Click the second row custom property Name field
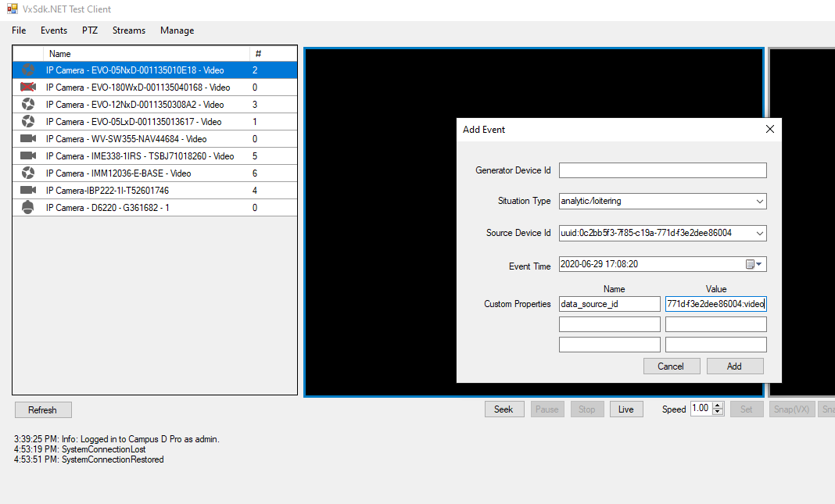This screenshot has width=835, height=504. pyautogui.click(x=610, y=324)
